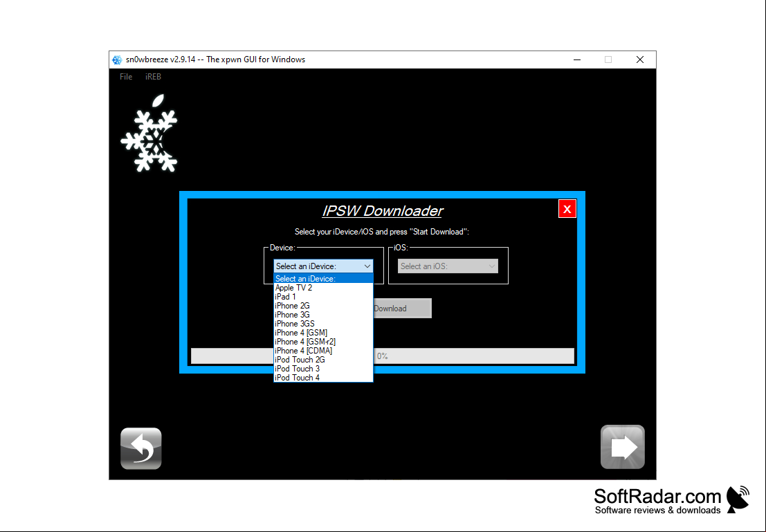Close the sn0wbreeze window
This screenshot has height=532, width=766.
(640, 59)
